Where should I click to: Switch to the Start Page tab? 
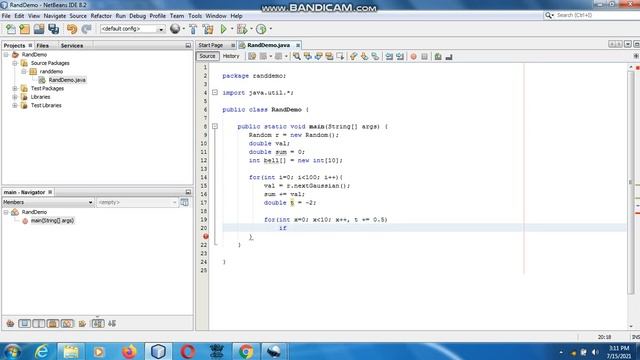(211, 45)
